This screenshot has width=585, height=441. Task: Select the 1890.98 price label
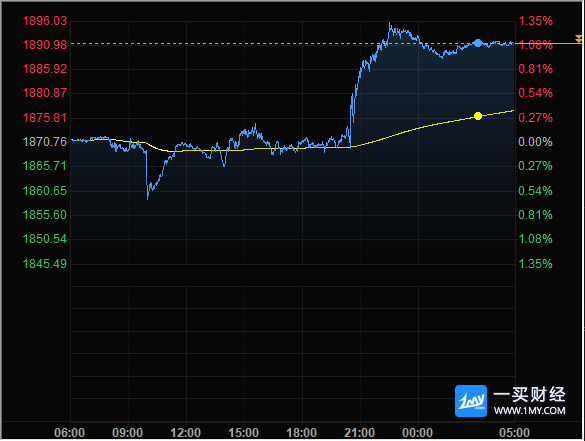[x=45, y=45]
